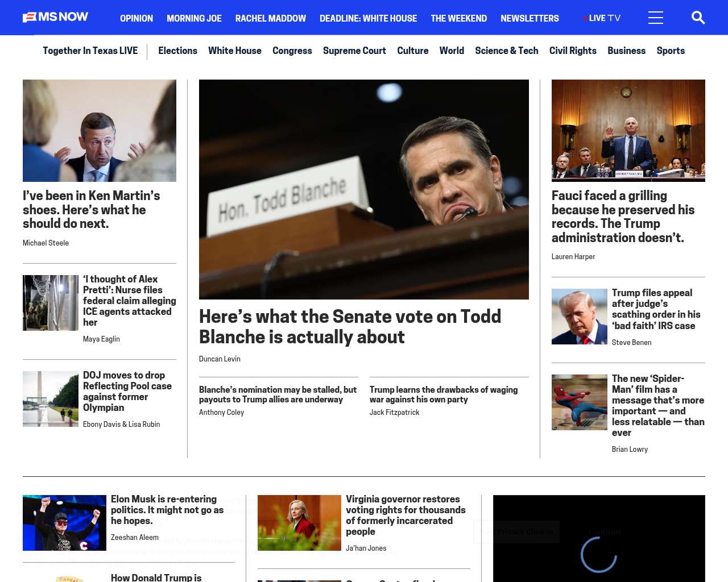Read 'Trump learns the drawbacks' article
Image resolution: width=728 pixels, height=582 pixels.
tap(444, 394)
